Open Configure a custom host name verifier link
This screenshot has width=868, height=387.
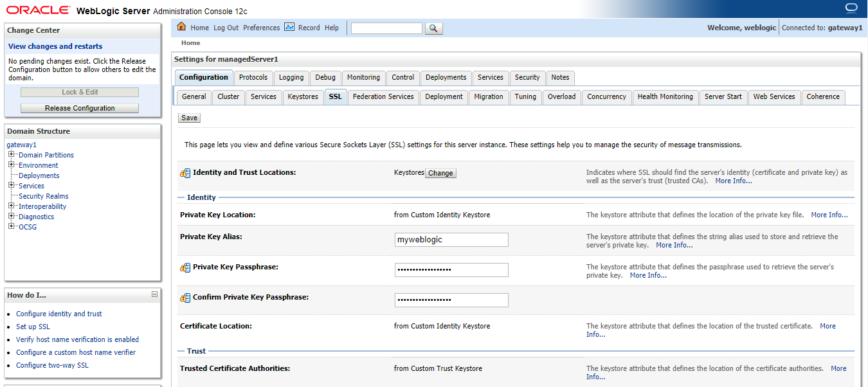76,352
